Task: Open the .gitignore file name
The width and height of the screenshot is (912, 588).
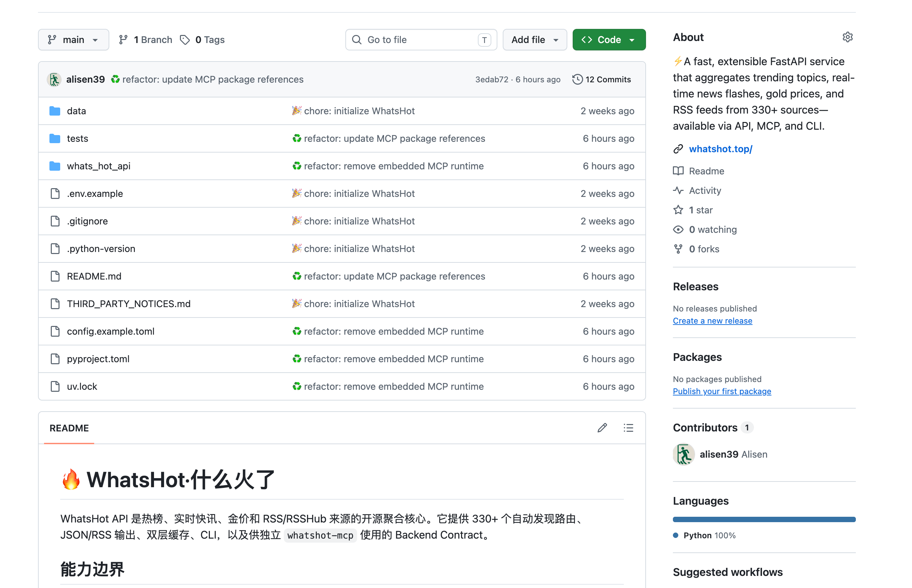Action: (87, 221)
